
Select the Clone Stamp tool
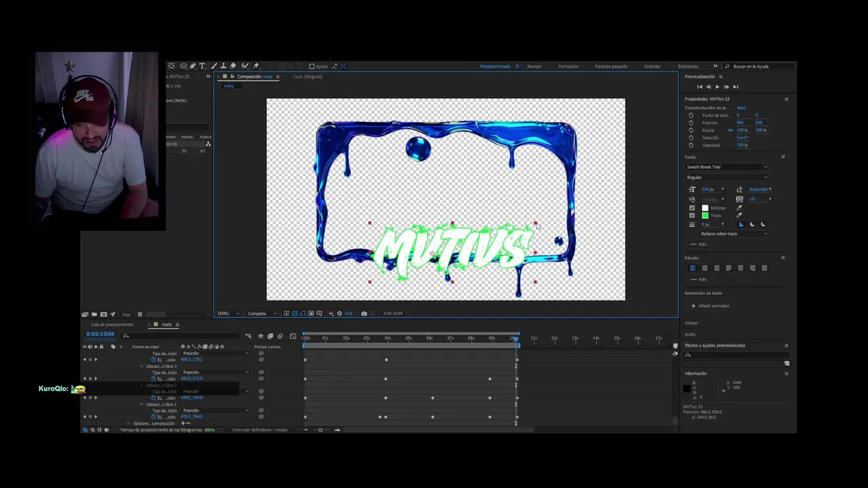click(223, 66)
